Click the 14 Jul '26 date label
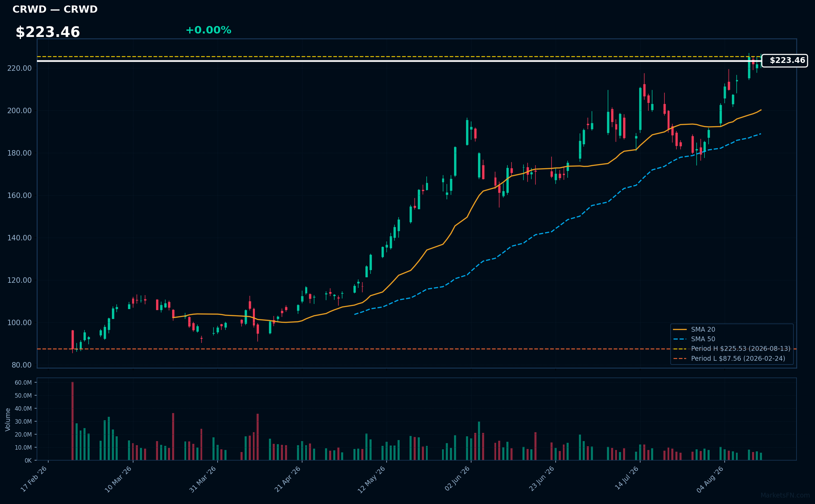The image size is (815, 504). coord(627,479)
